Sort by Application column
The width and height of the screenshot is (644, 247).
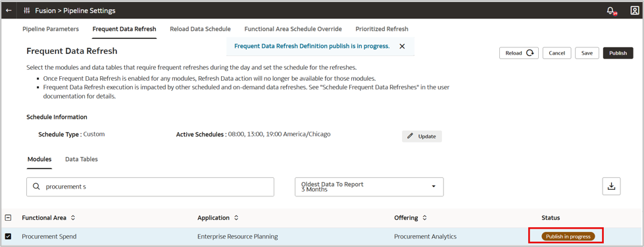pos(236,218)
